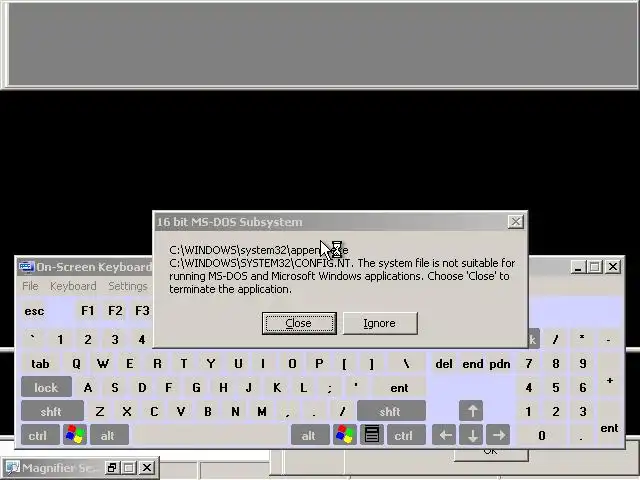Tap the main ent key beside apostrophe
Screen dimensions: 640x480
tap(399, 387)
